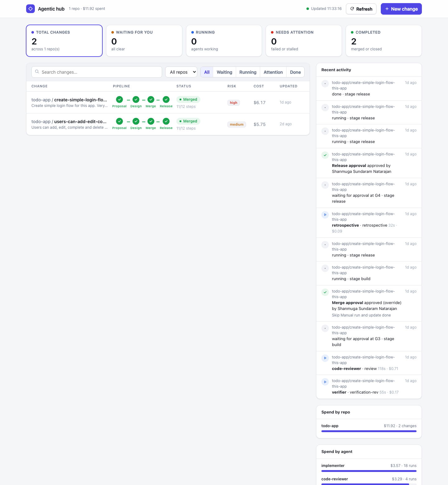Viewport: 448px width, 485px height.
Task: Click the implementer spend progress bar
Action: (369, 471)
